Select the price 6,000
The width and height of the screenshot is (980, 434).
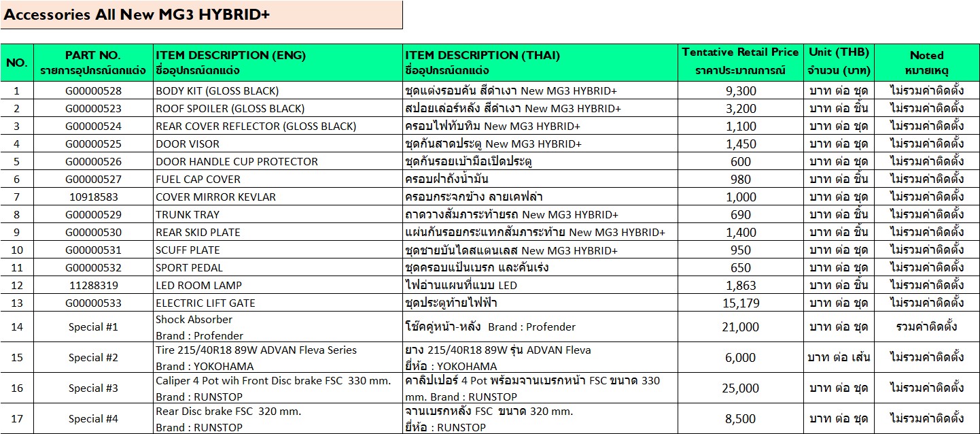[740, 357]
